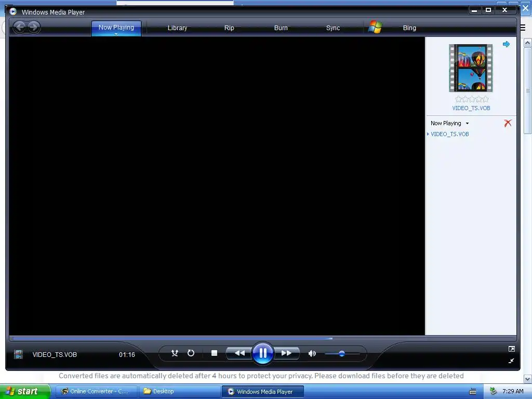Open the browser hamburger menu behind the player
The image size is (532, 399).
[523, 28]
